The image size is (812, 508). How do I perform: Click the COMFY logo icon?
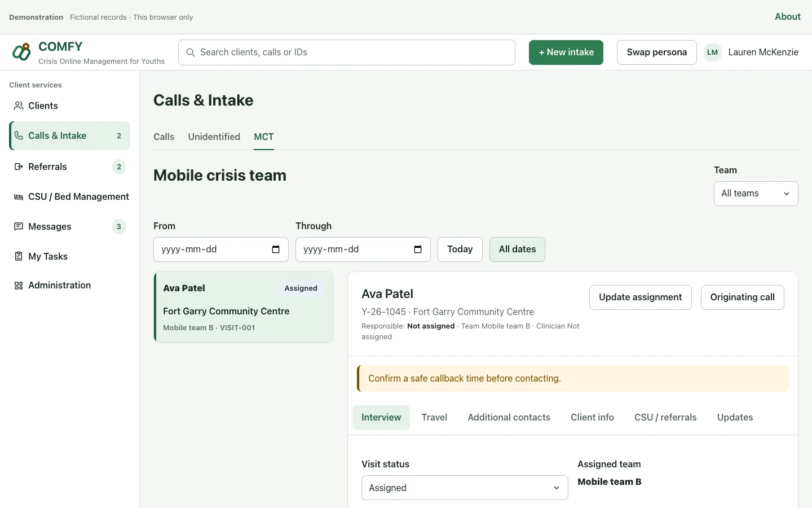21,52
